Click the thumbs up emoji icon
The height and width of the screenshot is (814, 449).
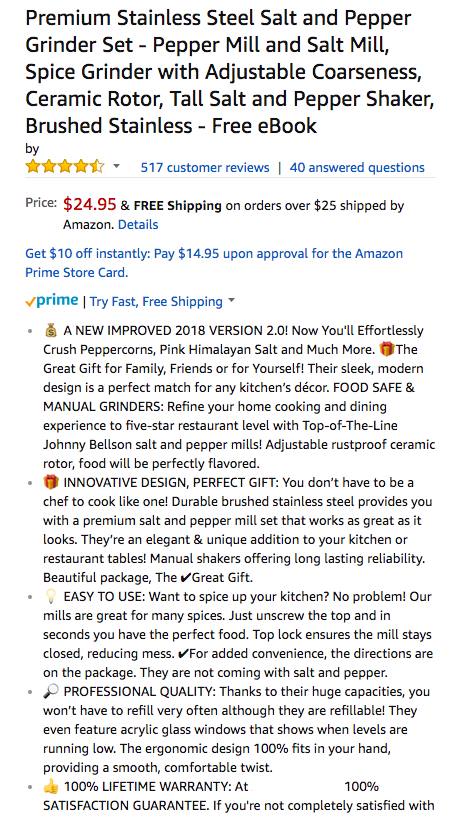pos(51,787)
